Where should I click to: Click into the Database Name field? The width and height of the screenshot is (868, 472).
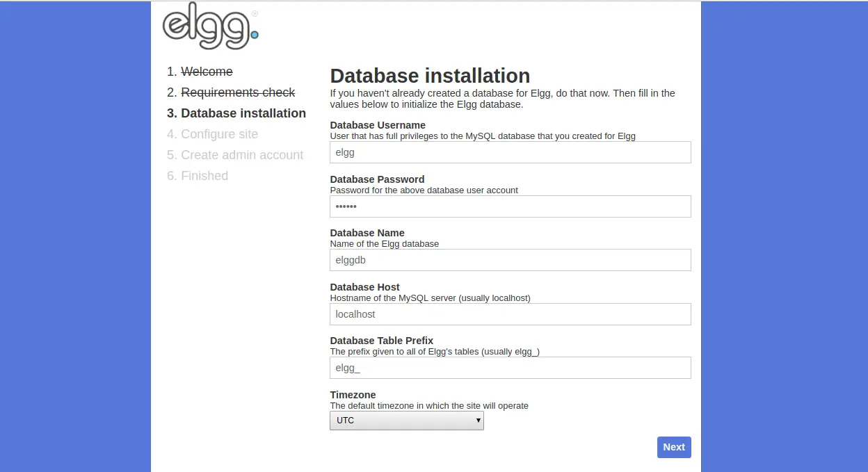pyautogui.click(x=511, y=260)
